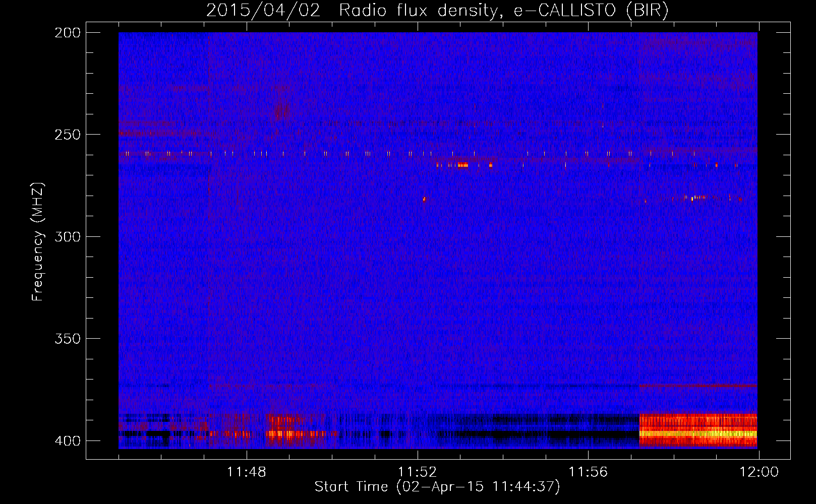Click the 11:48 time tick label
The image size is (816, 504).
246,472
